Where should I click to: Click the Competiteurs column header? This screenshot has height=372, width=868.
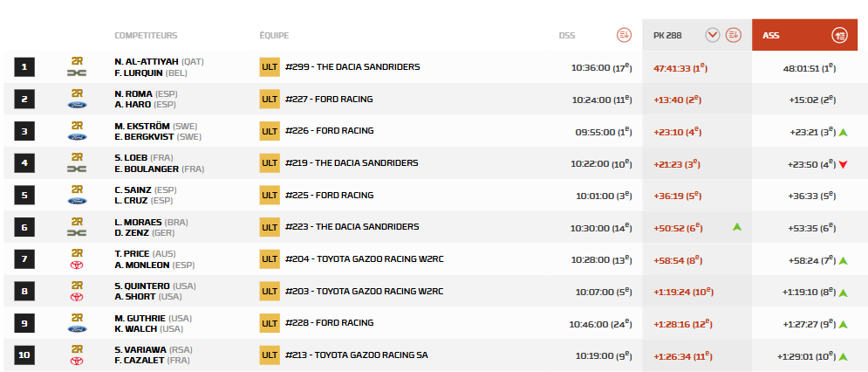(146, 36)
